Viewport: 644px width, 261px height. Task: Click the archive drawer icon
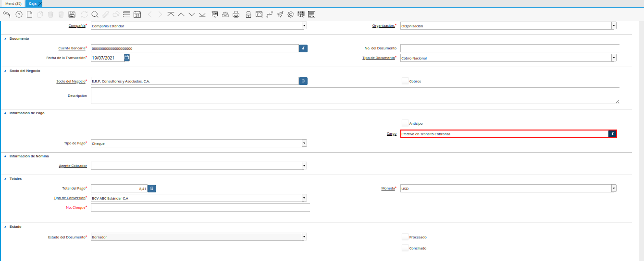pyautogui.click(x=225, y=14)
